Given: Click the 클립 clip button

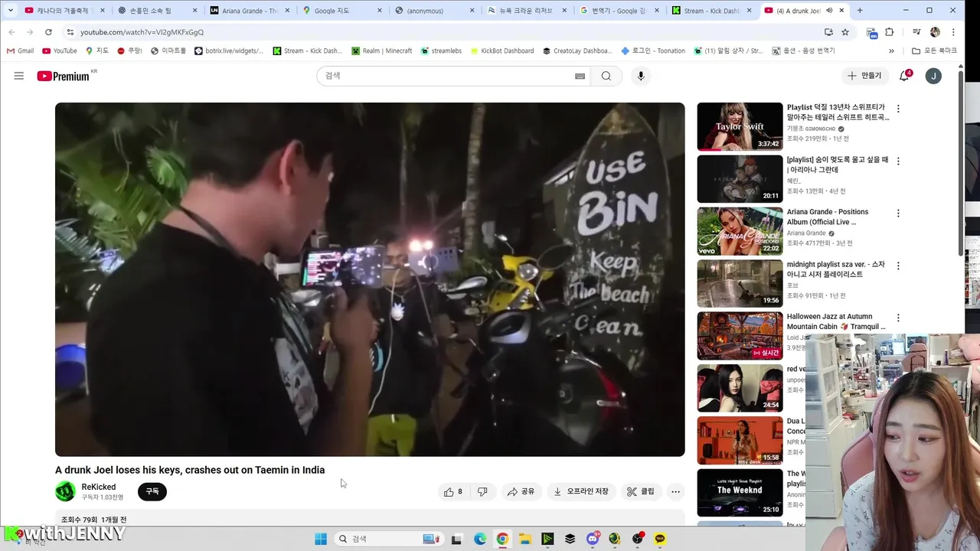Looking at the screenshot, I should 640,491.
